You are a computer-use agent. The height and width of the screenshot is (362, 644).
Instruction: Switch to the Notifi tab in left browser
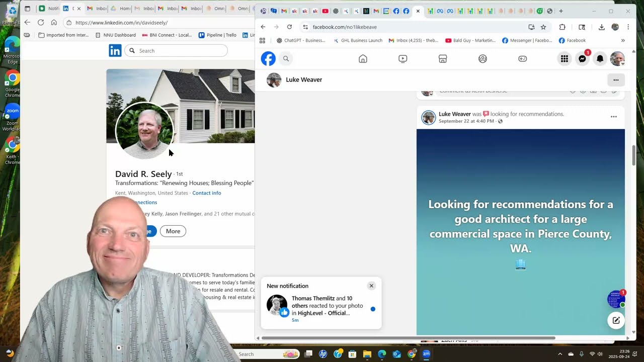pyautogui.click(x=49, y=9)
